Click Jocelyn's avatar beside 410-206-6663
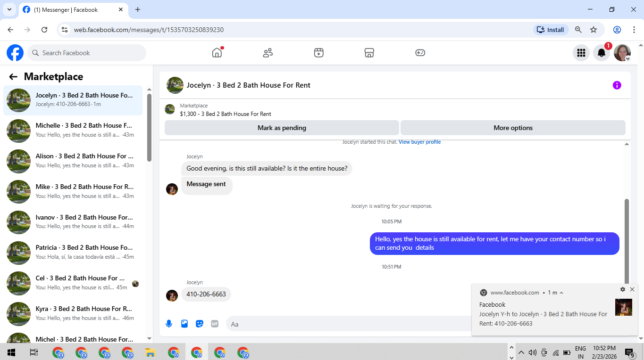The image size is (644, 360). (x=172, y=295)
